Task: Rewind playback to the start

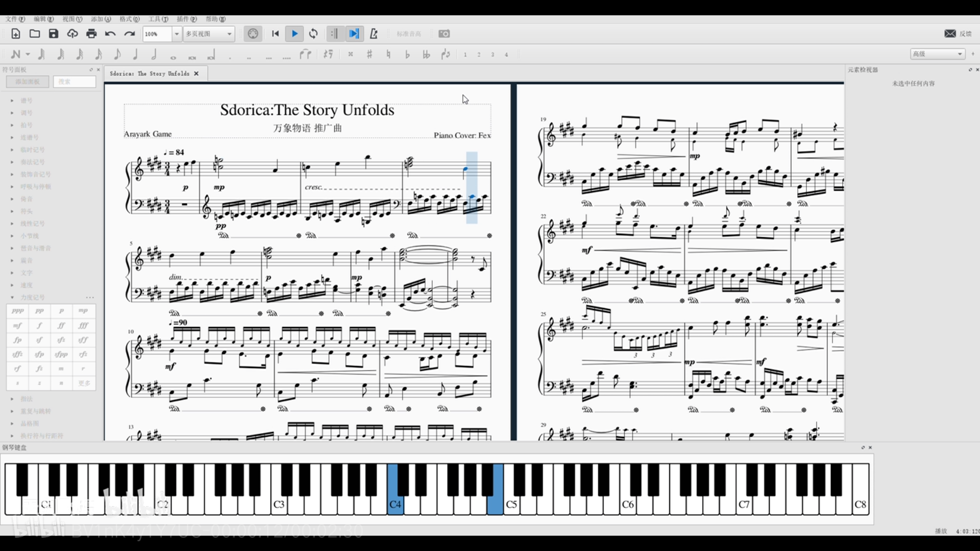Action: click(276, 34)
